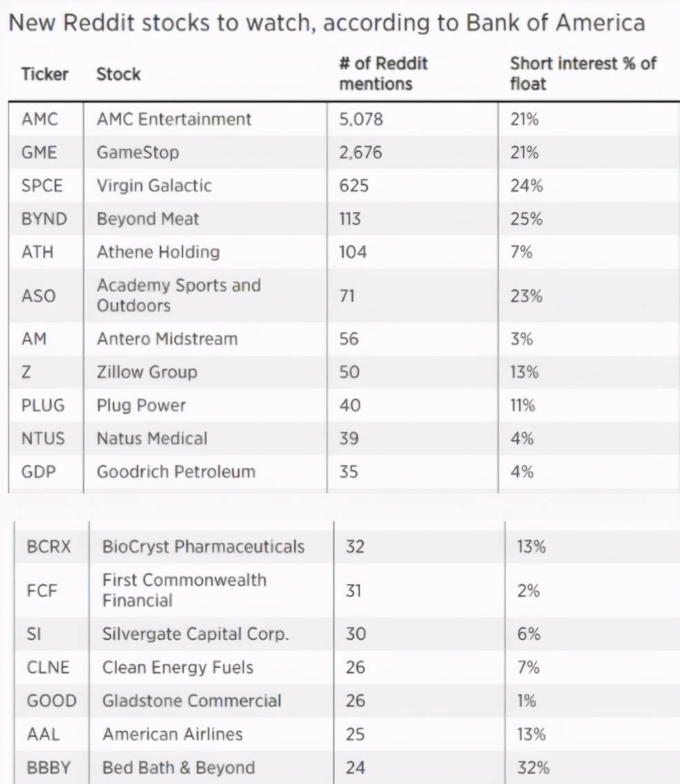Click Bed Bath & Beyond's 32% value
Viewport: 680px width, 784px height.
click(533, 767)
